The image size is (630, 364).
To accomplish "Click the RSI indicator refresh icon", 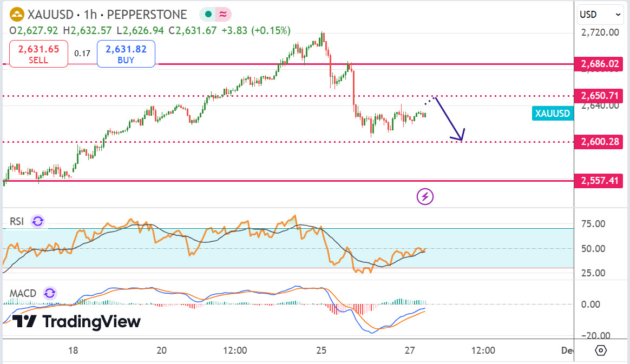I will click(38, 221).
